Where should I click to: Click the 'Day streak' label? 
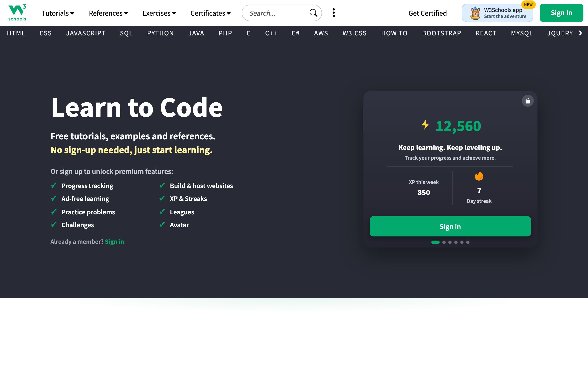pos(479,201)
